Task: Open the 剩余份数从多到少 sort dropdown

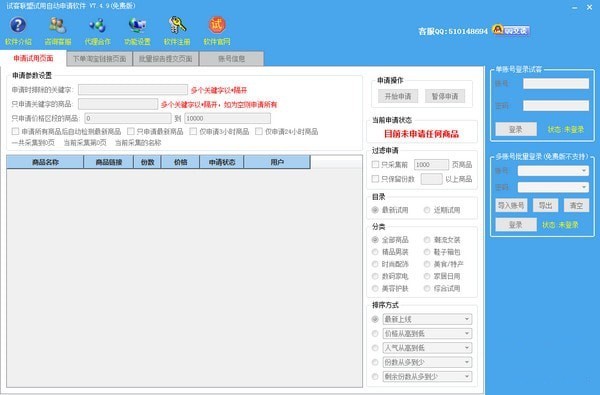Action: pos(427,377)
